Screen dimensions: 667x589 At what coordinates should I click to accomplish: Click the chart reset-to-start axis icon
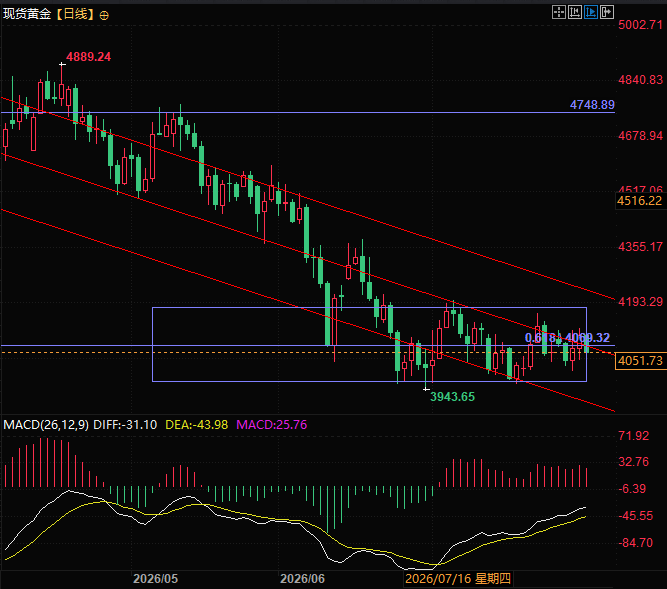[575, 12]
